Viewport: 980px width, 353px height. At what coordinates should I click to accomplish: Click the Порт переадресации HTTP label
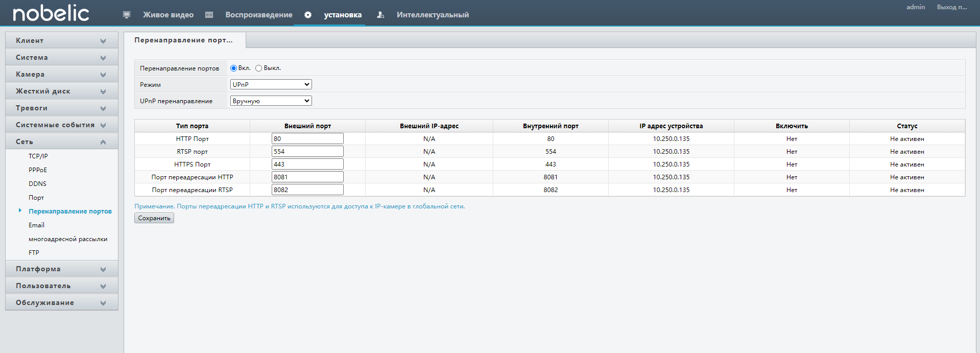192,177
